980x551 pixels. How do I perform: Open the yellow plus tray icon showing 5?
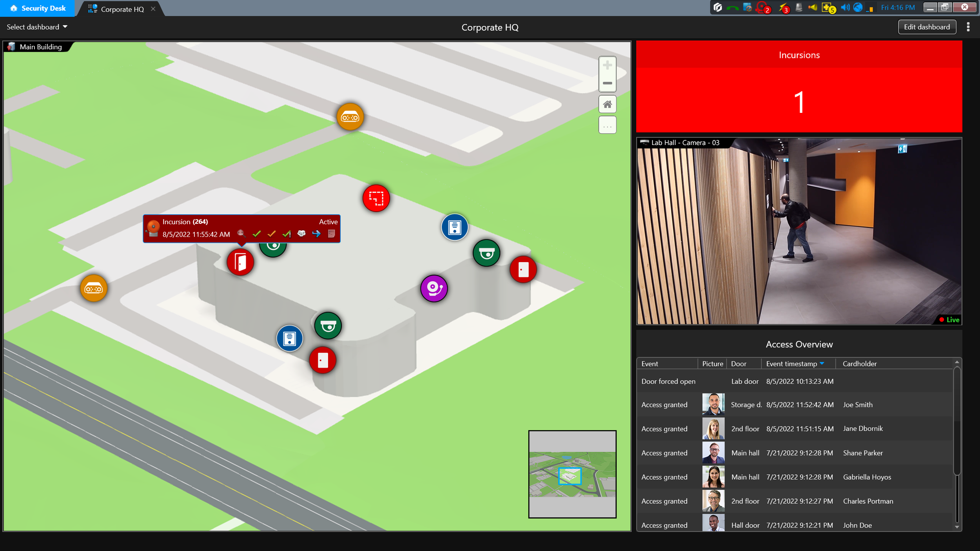[829, 8]
